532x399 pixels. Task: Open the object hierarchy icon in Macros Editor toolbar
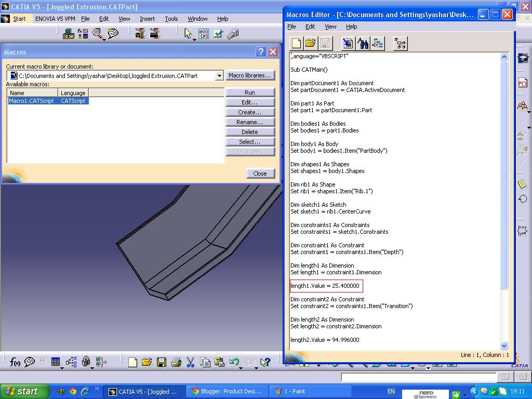tap(400, 44)
